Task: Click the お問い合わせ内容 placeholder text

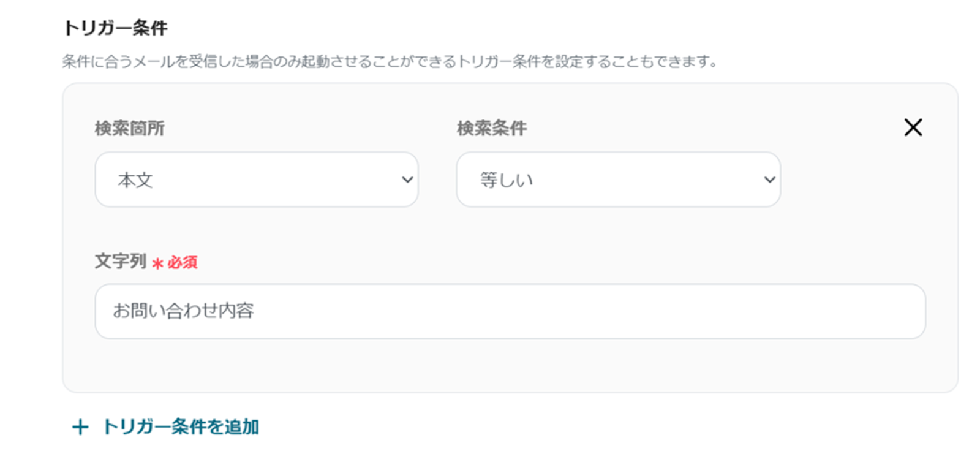Action: (x=183, y=311)
